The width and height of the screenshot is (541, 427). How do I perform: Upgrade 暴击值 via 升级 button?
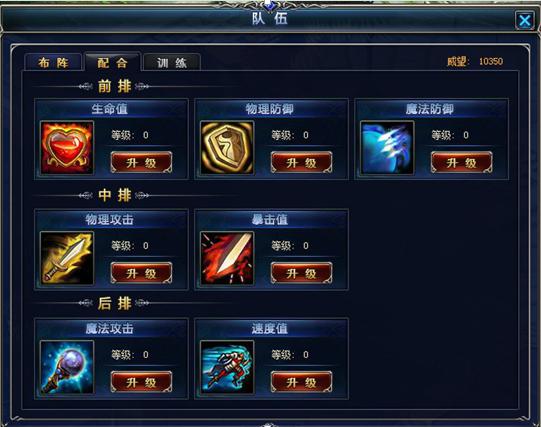(301, 273)
